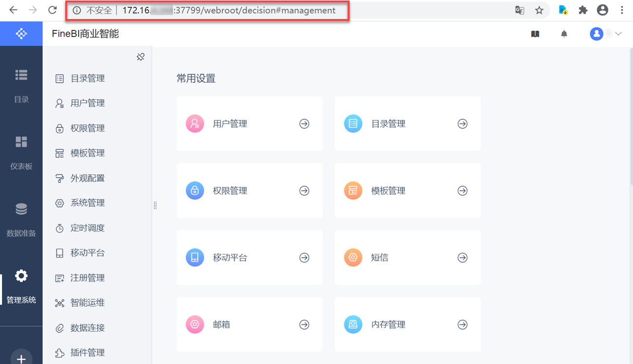Open the browser extensions puzzle icon

583,10
